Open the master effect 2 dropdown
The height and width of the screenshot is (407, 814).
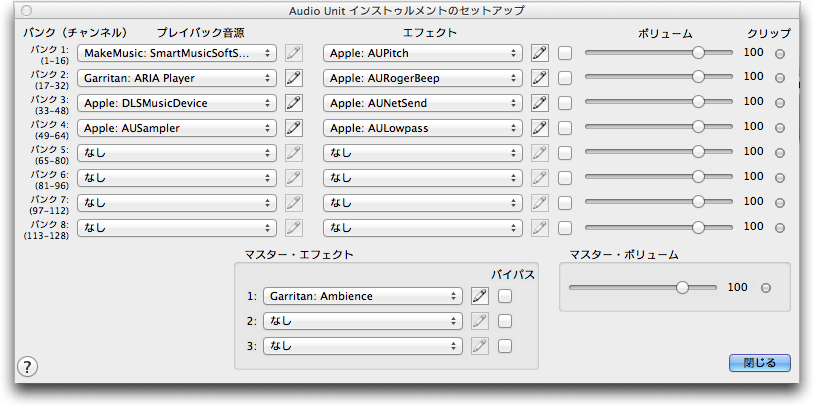pyautogui.click(x=362, y=321)
